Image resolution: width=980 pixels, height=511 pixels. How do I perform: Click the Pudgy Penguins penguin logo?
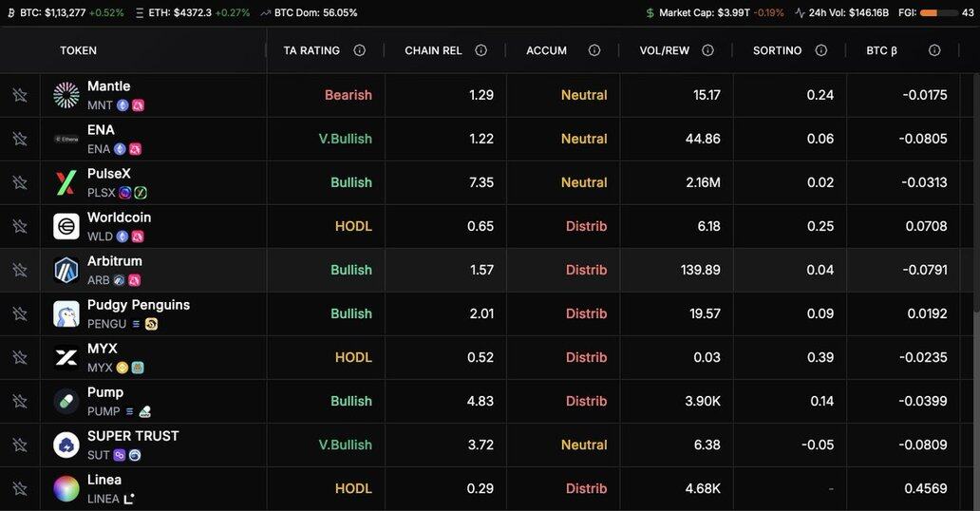click(x=66, y=314)
